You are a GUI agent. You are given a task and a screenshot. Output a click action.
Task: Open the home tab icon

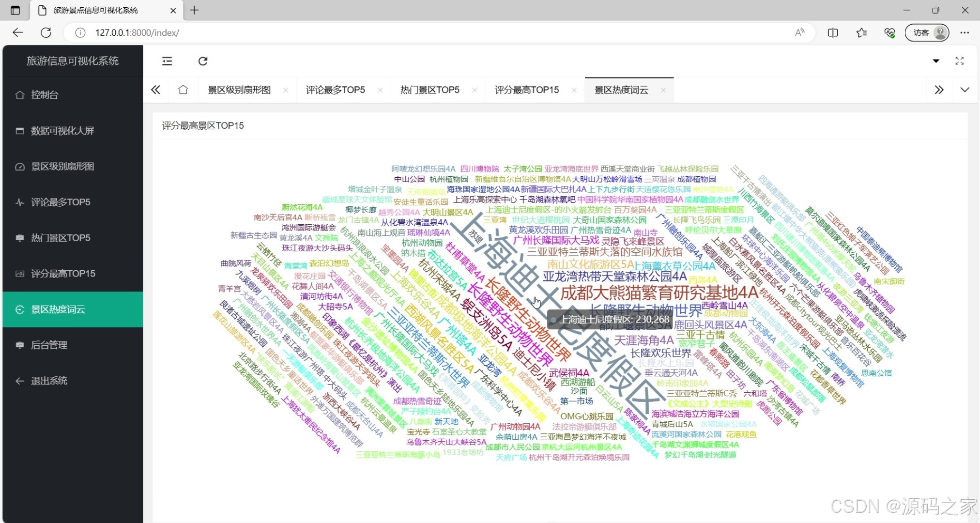[x=183, y=90]
